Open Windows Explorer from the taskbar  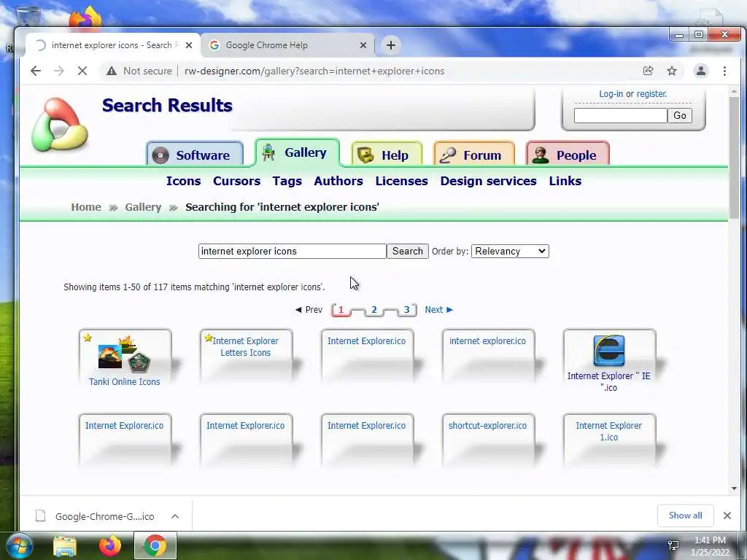coord(65,545)
